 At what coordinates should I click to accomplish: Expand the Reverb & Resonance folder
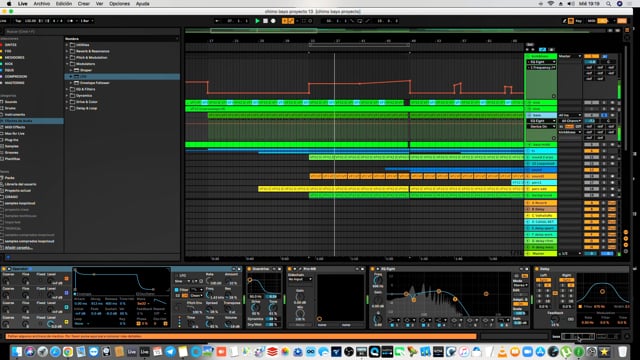click(x=67, y=51)
